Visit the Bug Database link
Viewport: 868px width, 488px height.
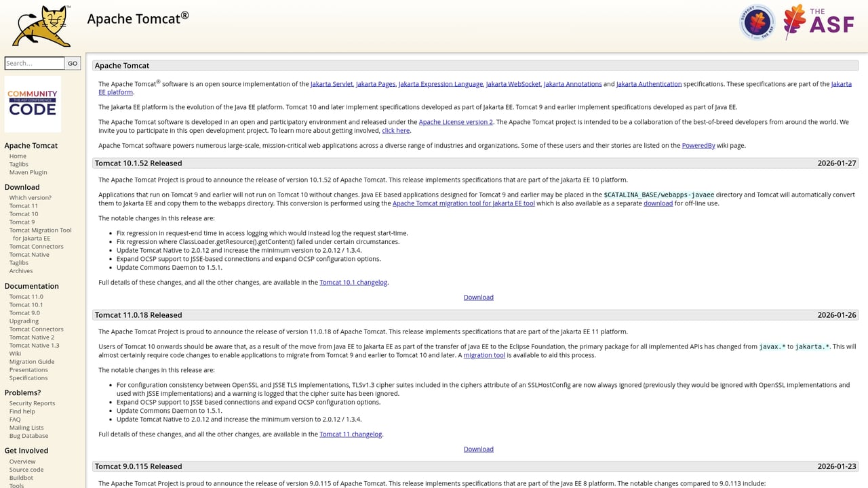click(x=28, y=435)
